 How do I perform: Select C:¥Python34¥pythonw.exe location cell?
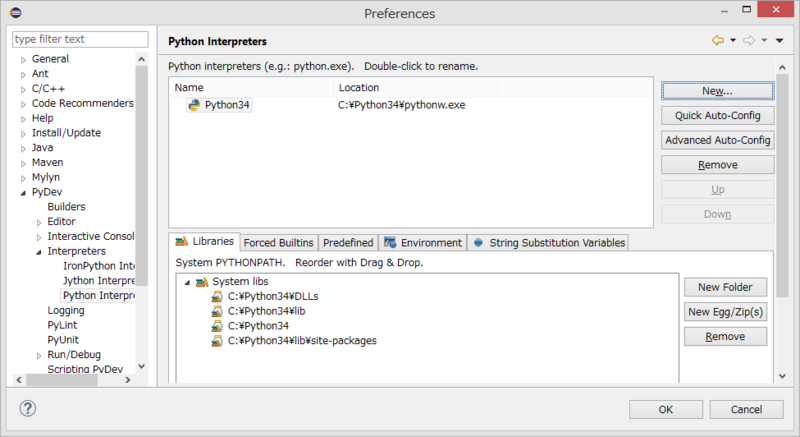pyautogui.click(x=402, y=105)
